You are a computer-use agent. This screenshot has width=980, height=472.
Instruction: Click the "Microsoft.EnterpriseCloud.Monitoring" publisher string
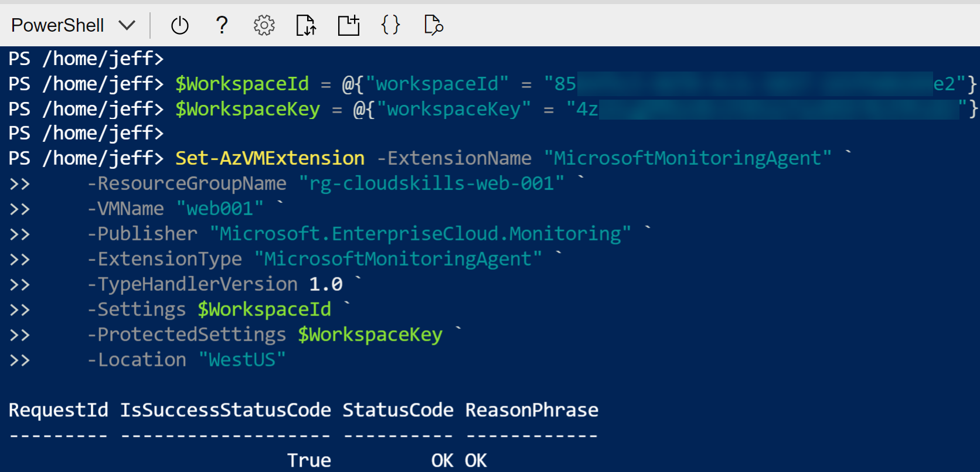(x=420, y=234)
